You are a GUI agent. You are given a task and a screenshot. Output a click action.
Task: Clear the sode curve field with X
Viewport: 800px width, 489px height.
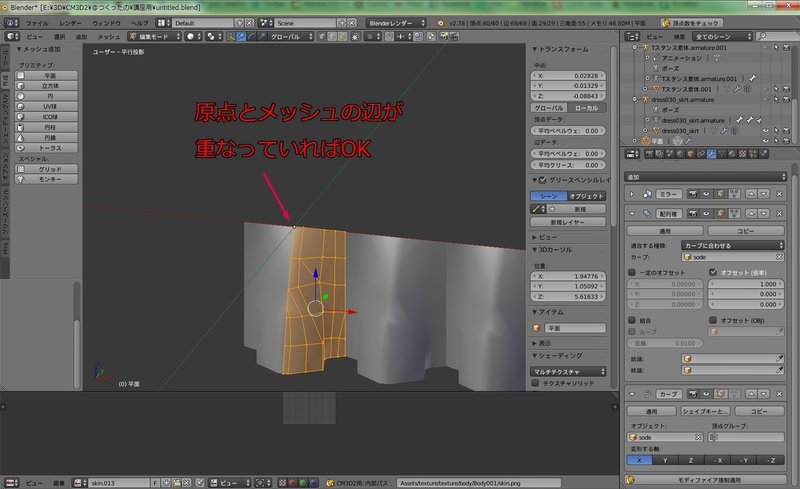point(779,257)
